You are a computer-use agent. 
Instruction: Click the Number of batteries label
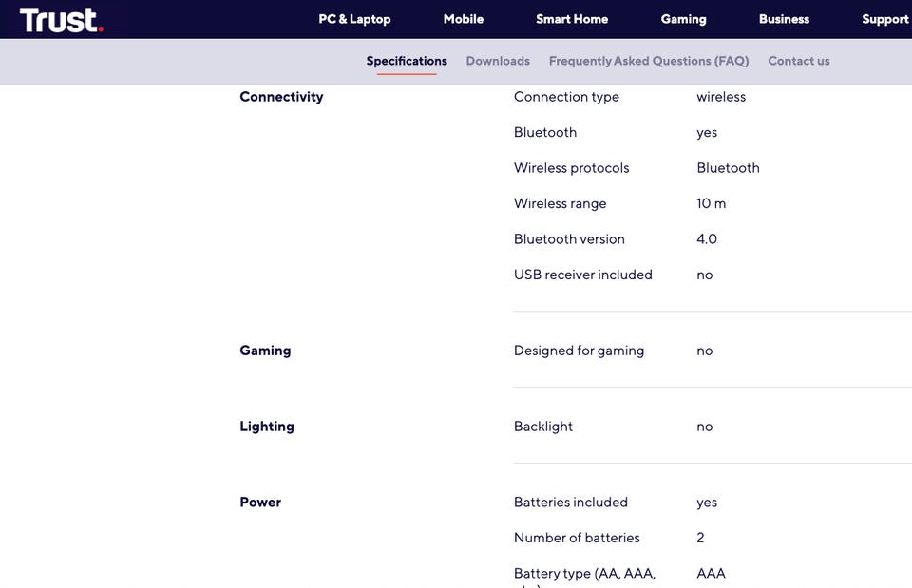coord(577,538)
